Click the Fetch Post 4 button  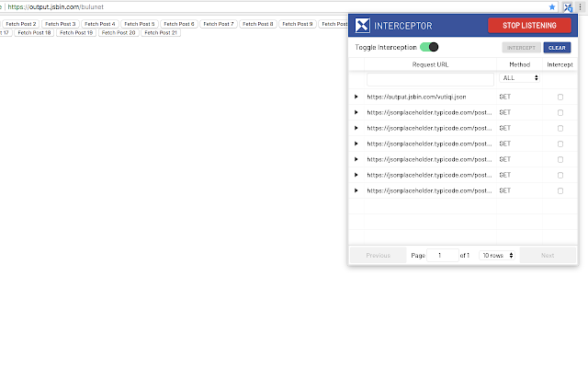click(100, 24)
